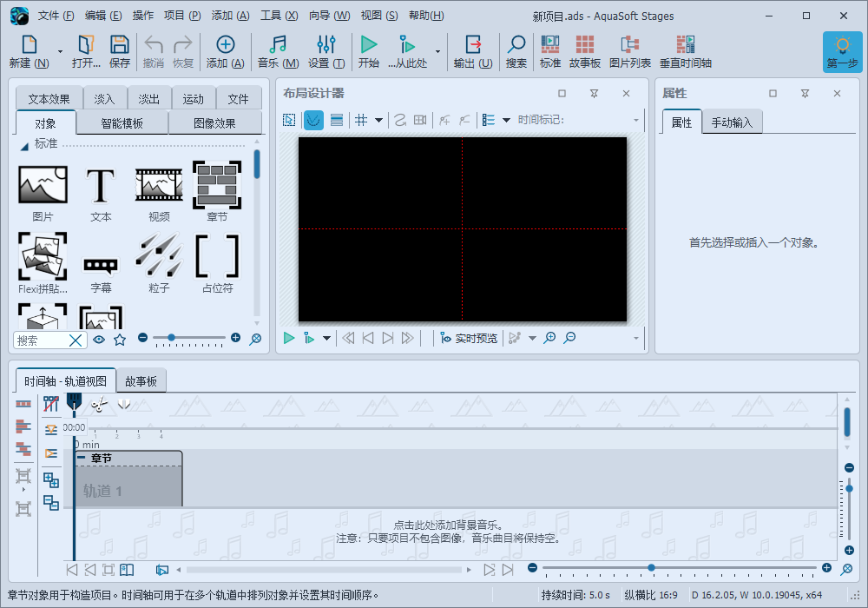Switch to 手动输入 tab in properties

tap(732, 122)
